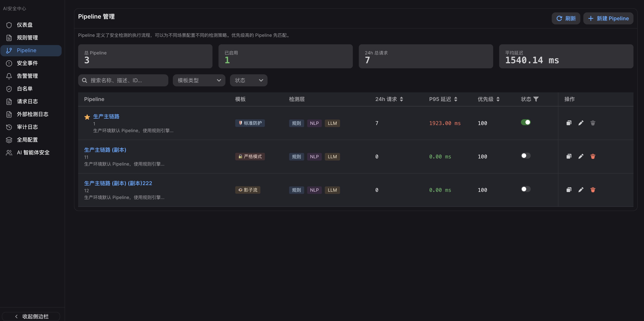Click the 告警管理 bell icon
644x321 pixels.
[9, 76]
